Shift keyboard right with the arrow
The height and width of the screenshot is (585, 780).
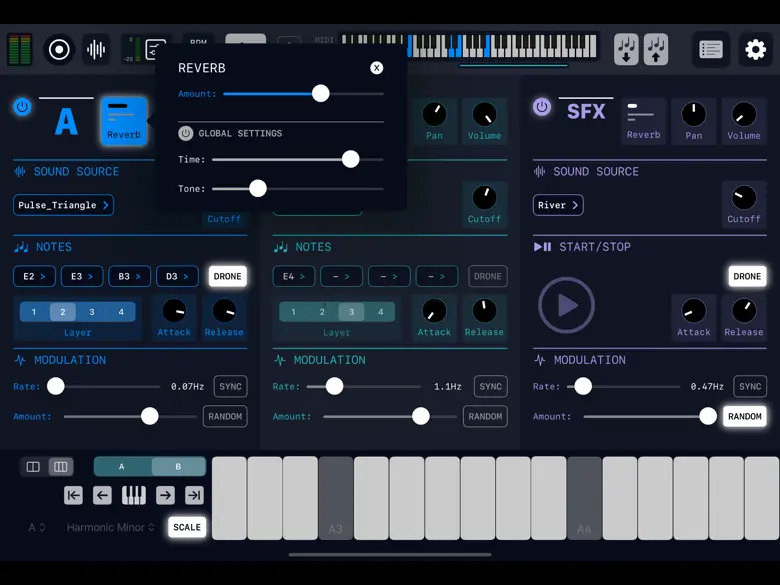pyautogui.click(x=165, y=495)
